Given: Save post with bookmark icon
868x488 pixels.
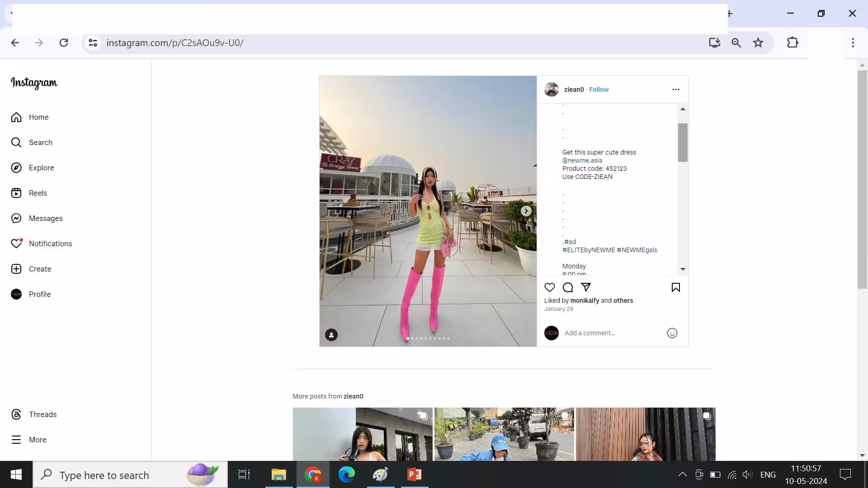Looking at the screenshot, I should [675, 287].
